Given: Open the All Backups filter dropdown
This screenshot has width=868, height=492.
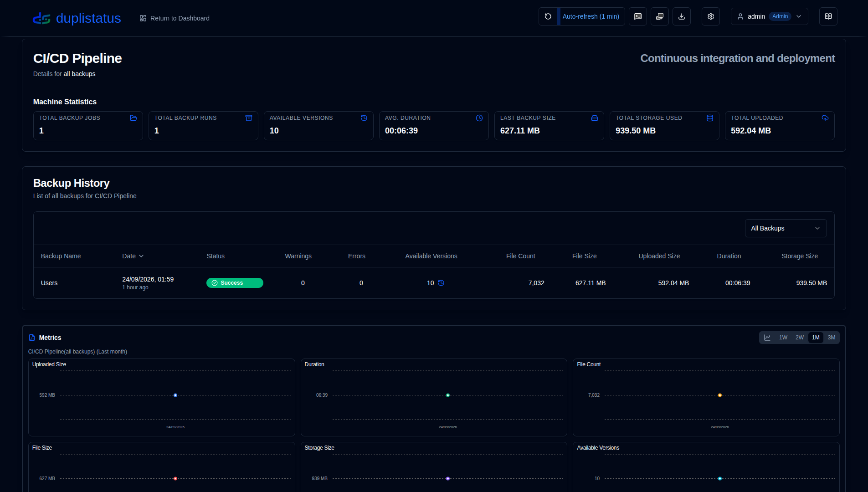Looking at the screenshot, I should (x=786, y=228).
